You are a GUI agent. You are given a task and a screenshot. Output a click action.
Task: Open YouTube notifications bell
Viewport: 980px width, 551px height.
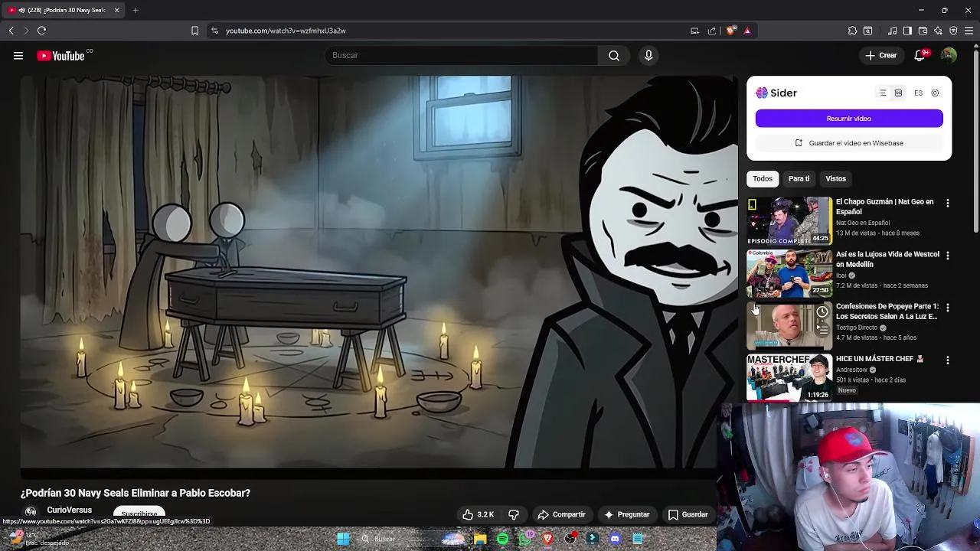coord(920,55)
